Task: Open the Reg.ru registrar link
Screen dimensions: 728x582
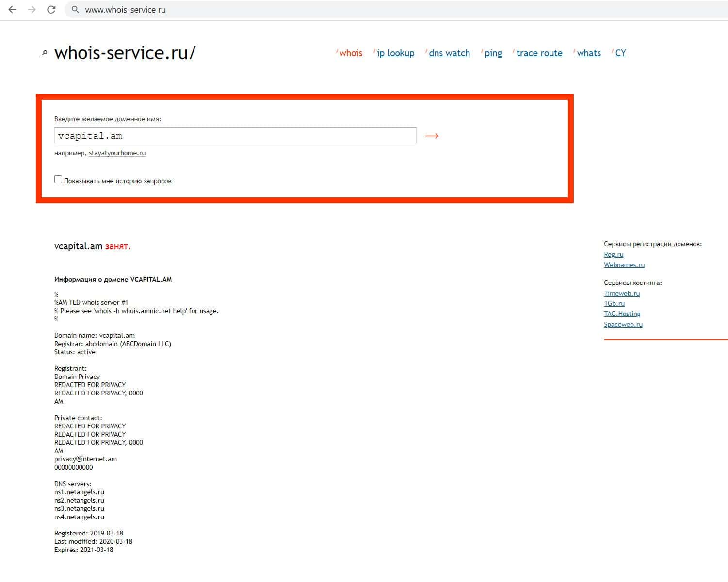Action: 614,255
